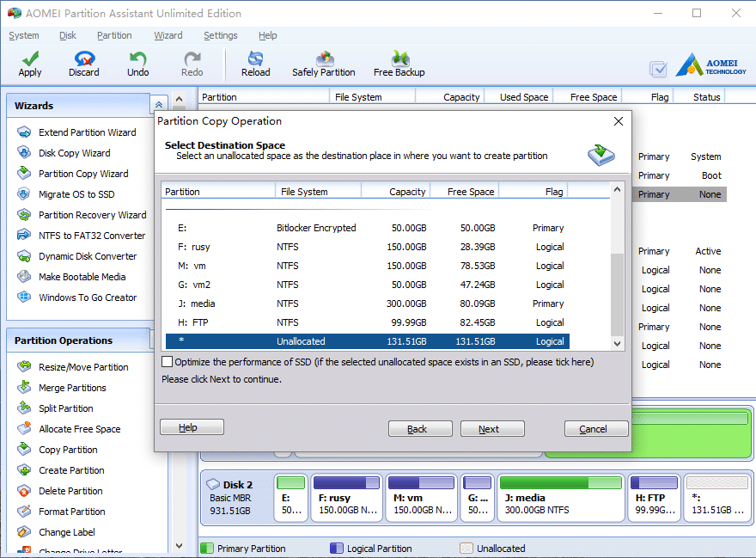Select the M: vm block in disk map
Image resolution: width=756 pixels, height=558 pixels.
tap(422, 498)
